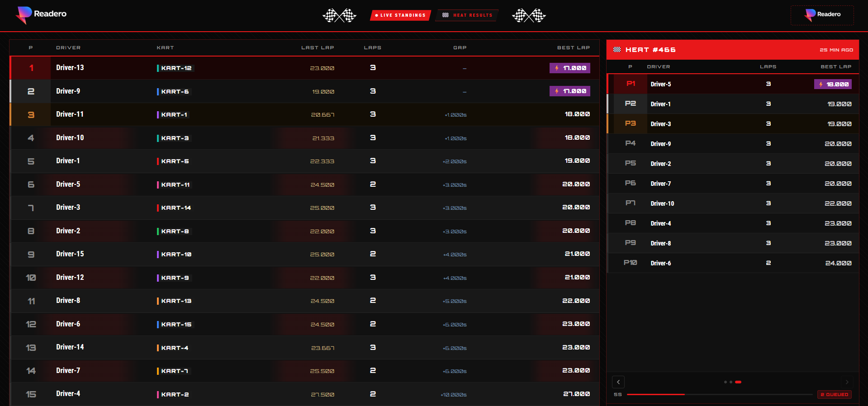Screen dimensions: 868x406
Task: Select the active red pagination indicator
Action: coord(738,382)
